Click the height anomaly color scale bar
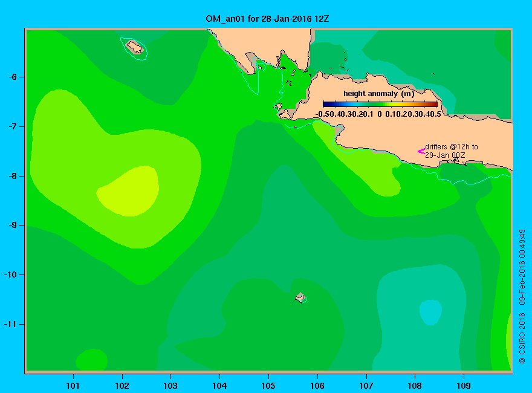Screen dimensions: 532x393 380,104
